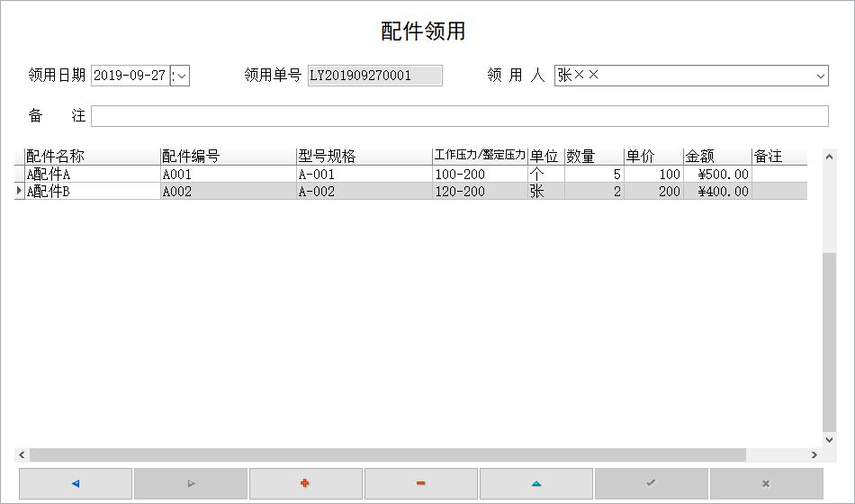855x504 pixels.
Task: Click the 数量 column header
Action: click(x=594, y=157)
